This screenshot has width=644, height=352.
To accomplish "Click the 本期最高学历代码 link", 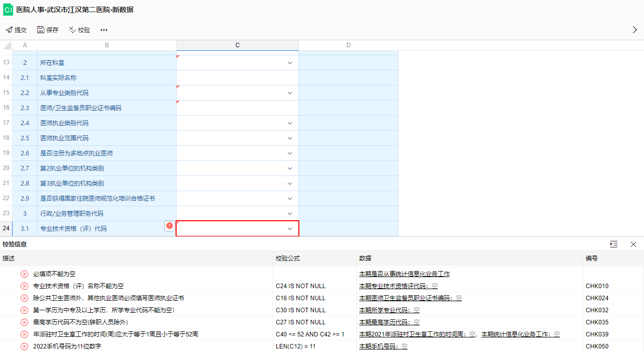I will click(x=389, y=322).
